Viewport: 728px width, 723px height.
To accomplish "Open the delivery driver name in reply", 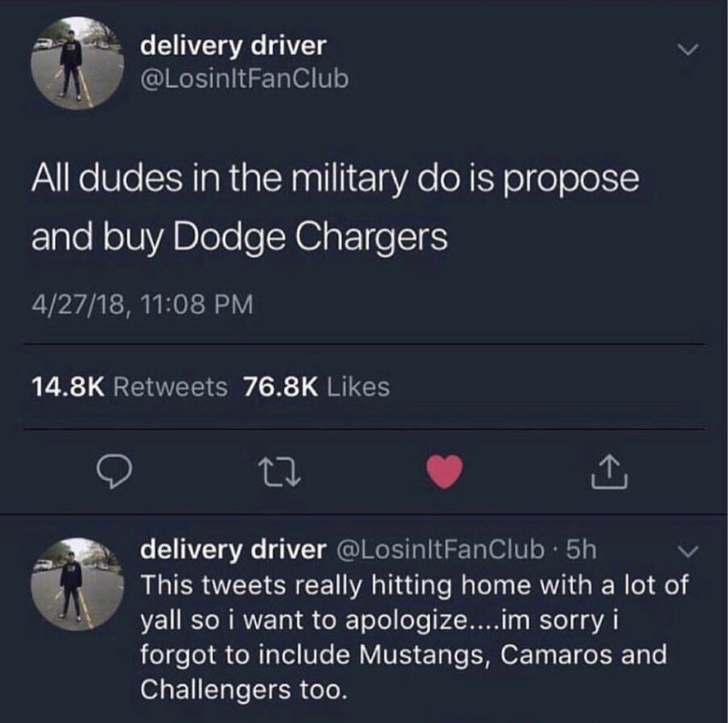I will tap(233, 550).
